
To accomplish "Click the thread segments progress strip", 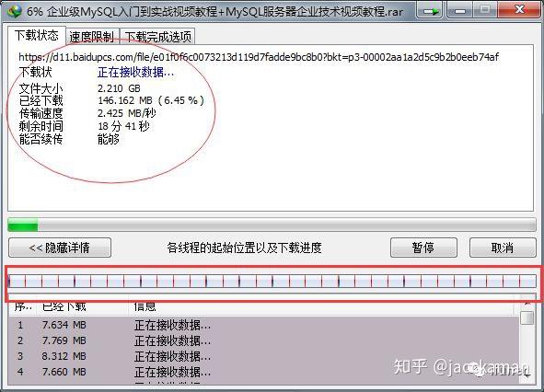I will (272, 281).
